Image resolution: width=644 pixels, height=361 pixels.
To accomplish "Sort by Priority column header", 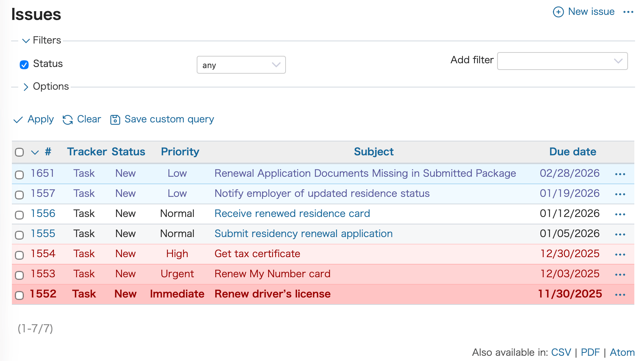I will tap(180, 152).
